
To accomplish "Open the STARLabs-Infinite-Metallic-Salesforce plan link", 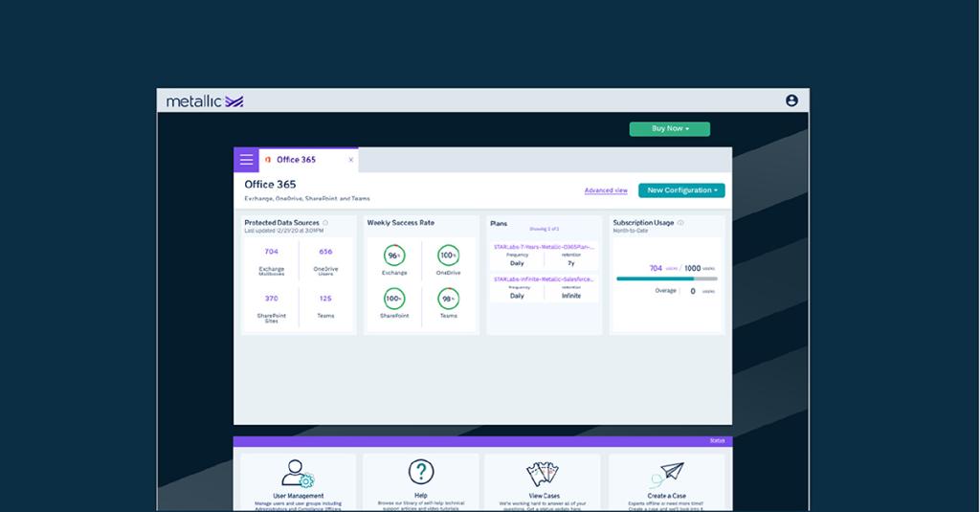I will [544, 279].
